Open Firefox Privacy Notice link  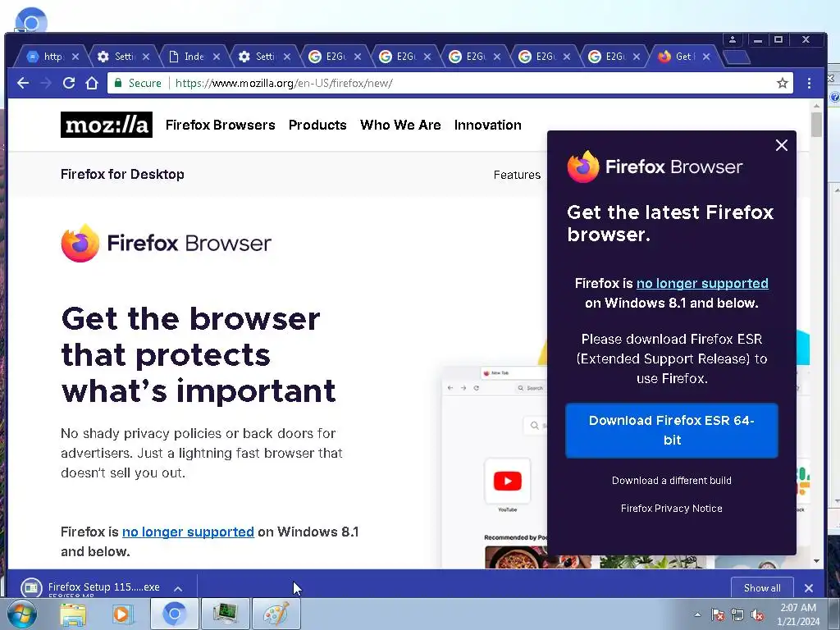coord(672,509)
